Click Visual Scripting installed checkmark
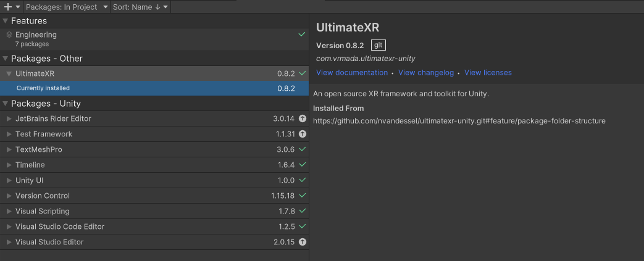The width and height of the screenshot is (644, 261). (303, 211)
